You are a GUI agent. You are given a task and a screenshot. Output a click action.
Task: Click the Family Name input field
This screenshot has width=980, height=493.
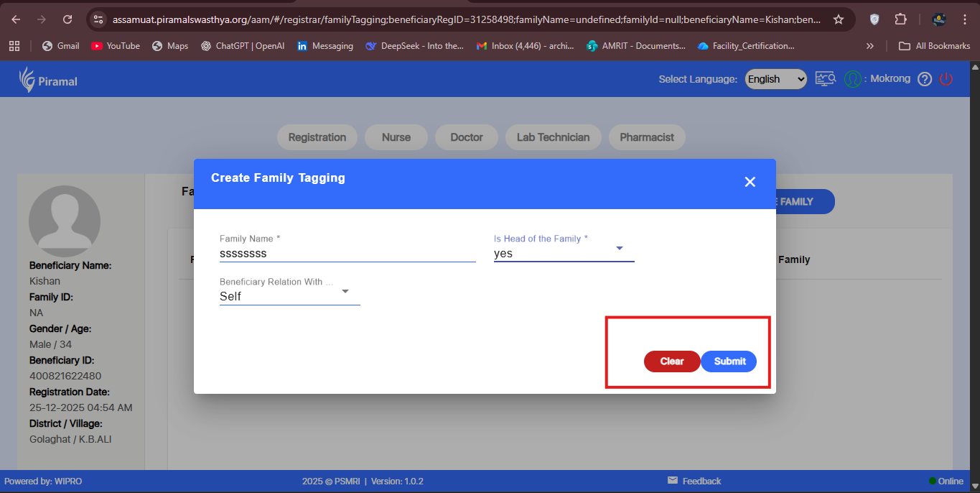click(x=347, y=253)
